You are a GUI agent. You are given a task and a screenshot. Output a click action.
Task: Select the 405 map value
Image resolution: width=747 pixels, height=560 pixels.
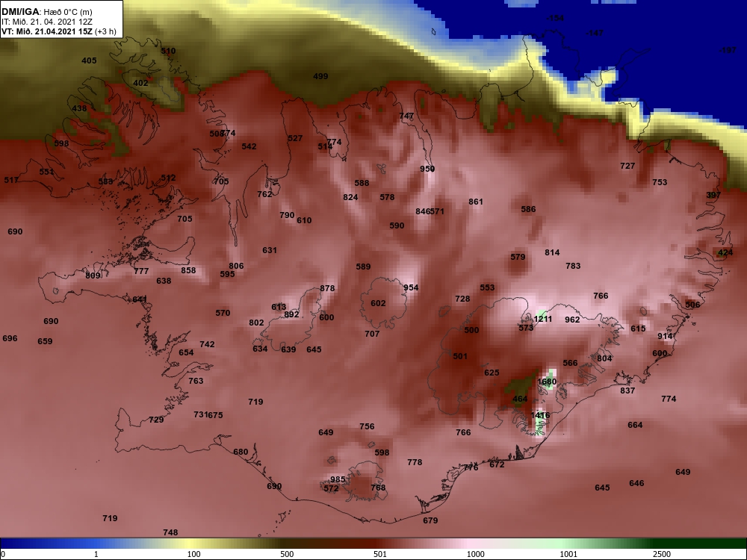(89, 60)
